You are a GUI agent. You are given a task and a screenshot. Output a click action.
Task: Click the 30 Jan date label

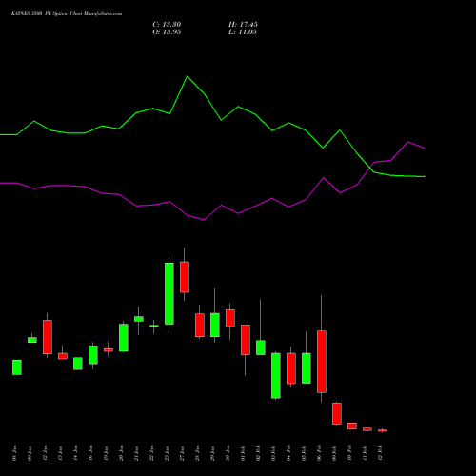pyautogui.click(x=228, y=453)
